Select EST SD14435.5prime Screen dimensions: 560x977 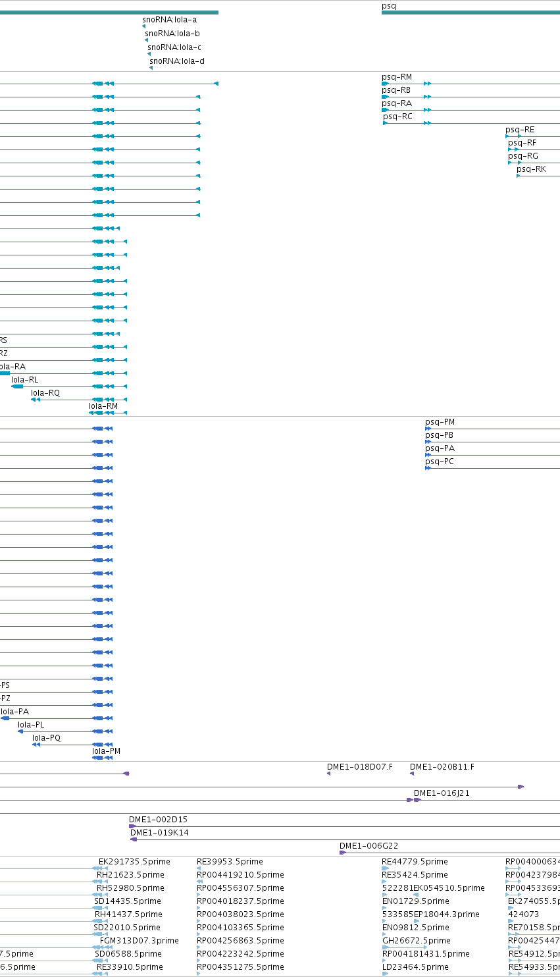pos(128,901)
